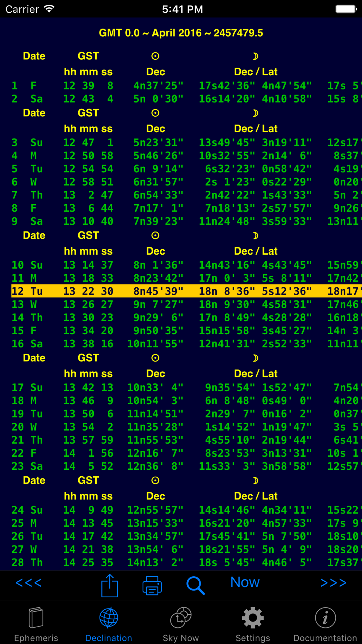Tap Sun declination 9n50'35"
This screenshot has height=644, width=362.
pos(158,331)
